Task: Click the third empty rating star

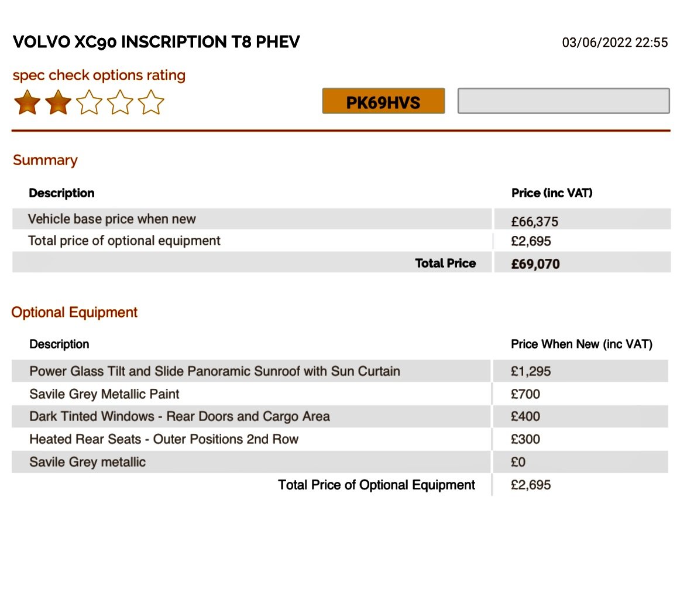Action: coord(90,102)
